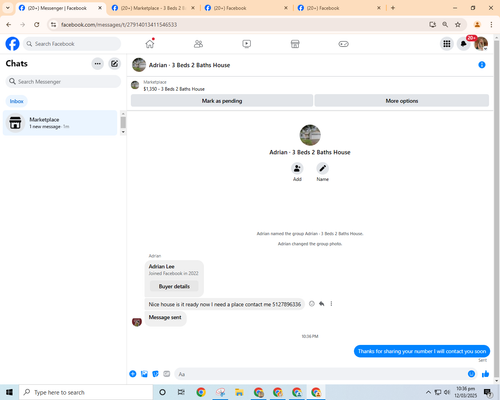500x400 pixels.
Task: Click the listing header photo thumbnail
Action: (139, 65)
